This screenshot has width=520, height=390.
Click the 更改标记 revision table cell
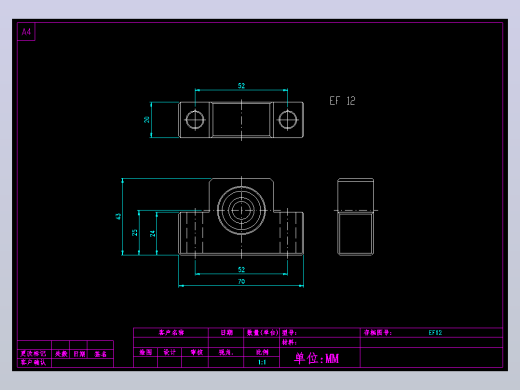[x=33, y=354]
